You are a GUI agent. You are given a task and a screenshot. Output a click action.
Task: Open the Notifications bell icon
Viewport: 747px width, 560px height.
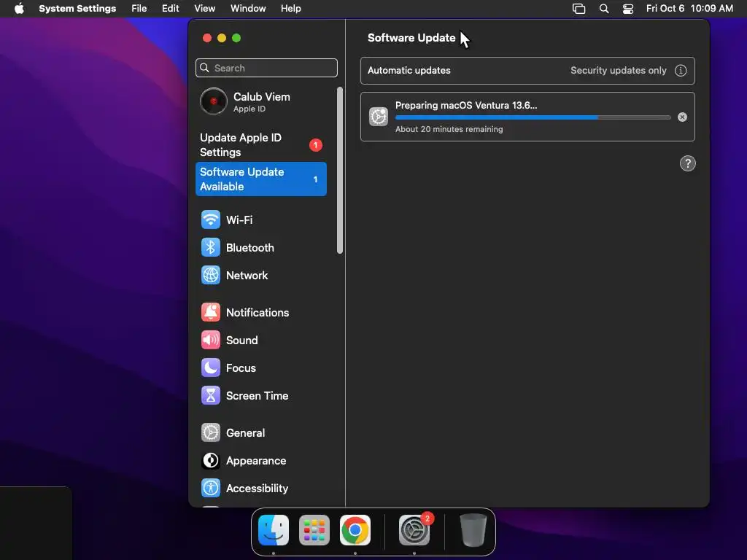coord(211,312)
